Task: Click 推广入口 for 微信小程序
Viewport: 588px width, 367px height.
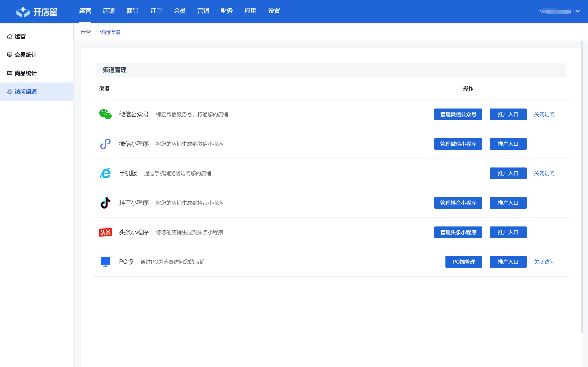Action: 508,144
